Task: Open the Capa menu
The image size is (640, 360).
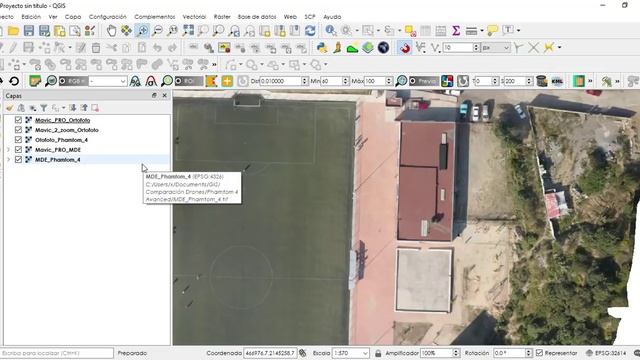Action: [73, 17]
